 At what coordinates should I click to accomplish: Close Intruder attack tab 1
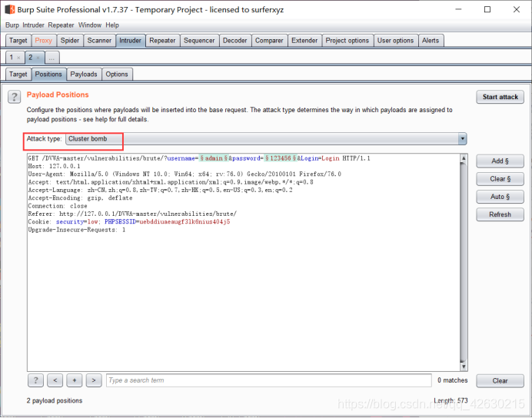coord(18,58)
